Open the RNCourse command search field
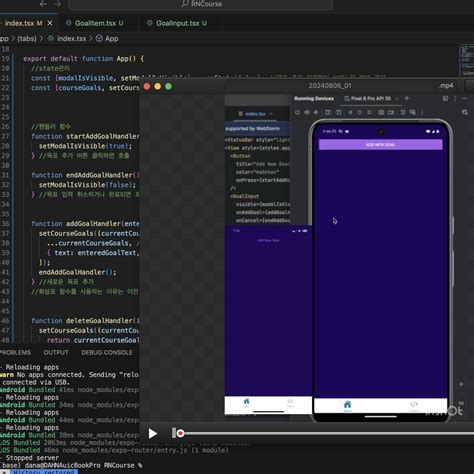 (201, 4)
